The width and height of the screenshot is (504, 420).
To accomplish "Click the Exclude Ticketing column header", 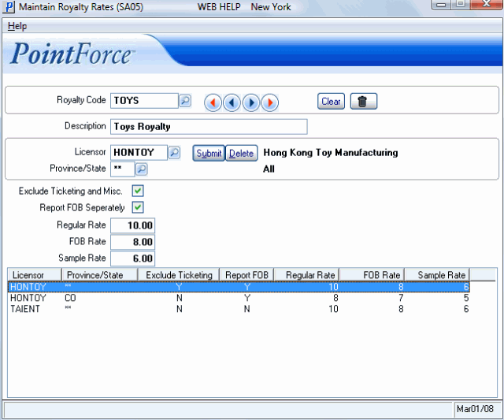I will pos(179,275).
